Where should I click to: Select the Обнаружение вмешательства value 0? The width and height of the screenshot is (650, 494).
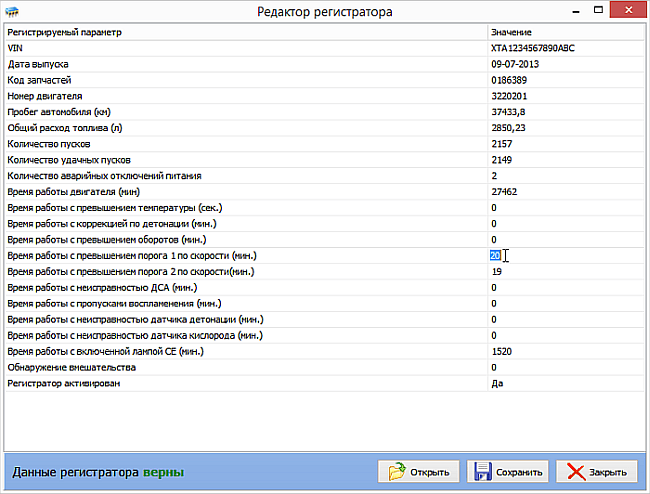[494, 367]
